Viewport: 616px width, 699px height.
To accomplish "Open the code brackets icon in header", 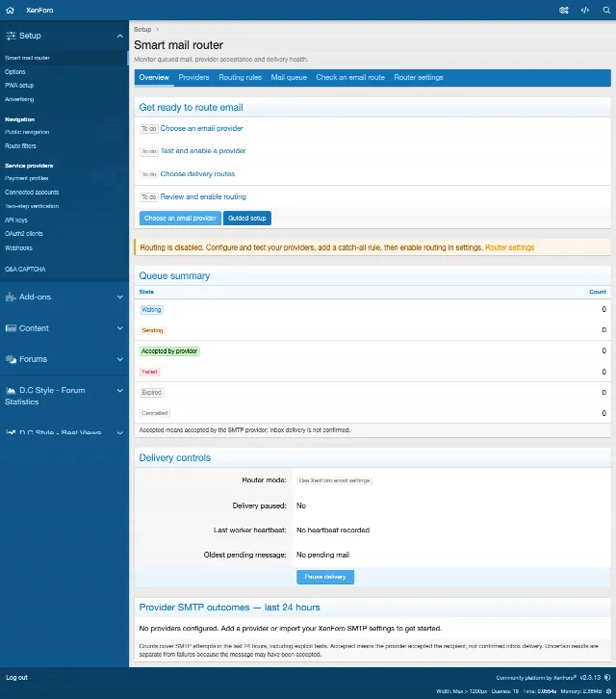I will coord(585,10).
